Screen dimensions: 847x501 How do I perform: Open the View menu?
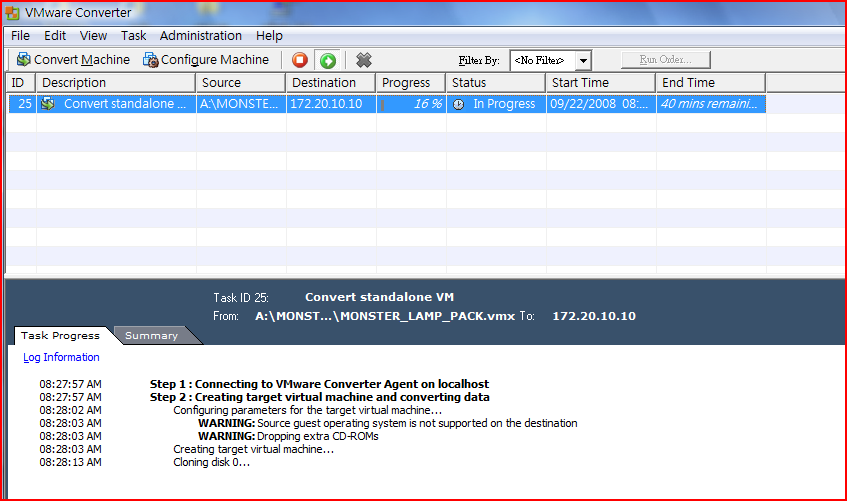93,36
